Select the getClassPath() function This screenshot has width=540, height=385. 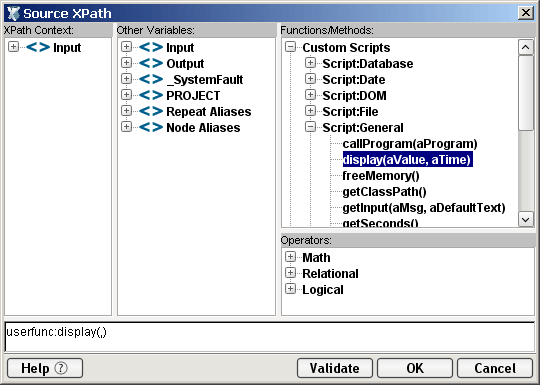[x=384, y=192]
